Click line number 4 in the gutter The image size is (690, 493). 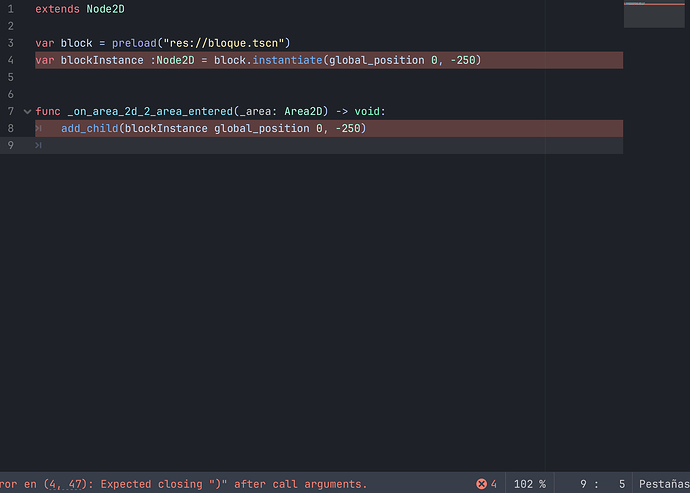point(10,61)
